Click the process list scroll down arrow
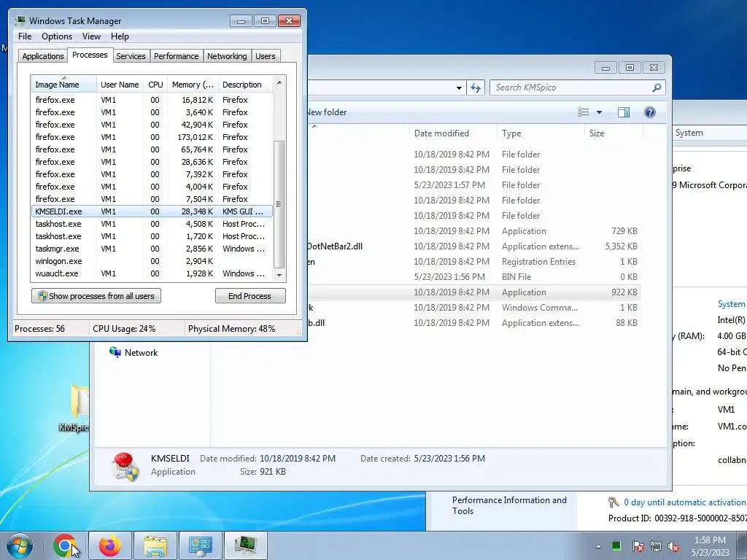The width and height of the screenshot is (747, 560). pos(279,275)
